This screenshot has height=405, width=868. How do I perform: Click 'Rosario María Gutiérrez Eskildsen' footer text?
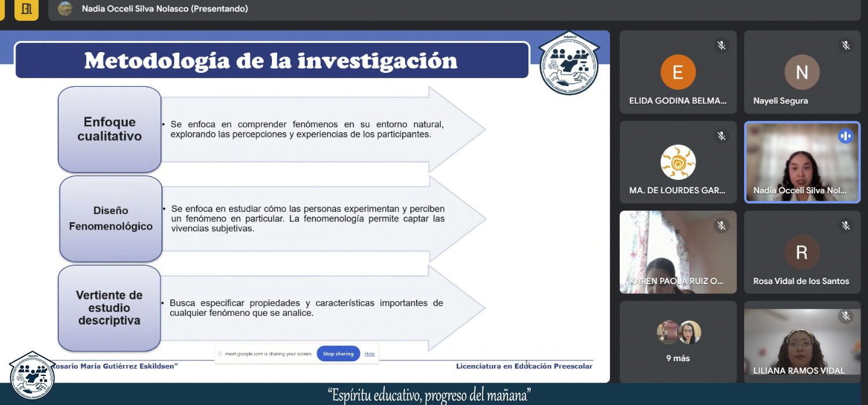[x=115, y=366]
